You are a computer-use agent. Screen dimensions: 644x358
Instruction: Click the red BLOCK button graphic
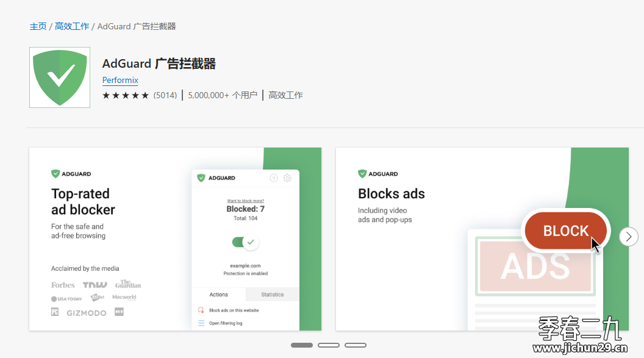pyautogui.click(x=565, y=231)
